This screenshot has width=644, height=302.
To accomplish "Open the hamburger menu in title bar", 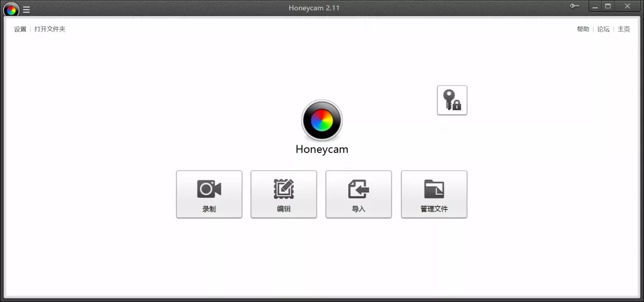I will 26,10.
